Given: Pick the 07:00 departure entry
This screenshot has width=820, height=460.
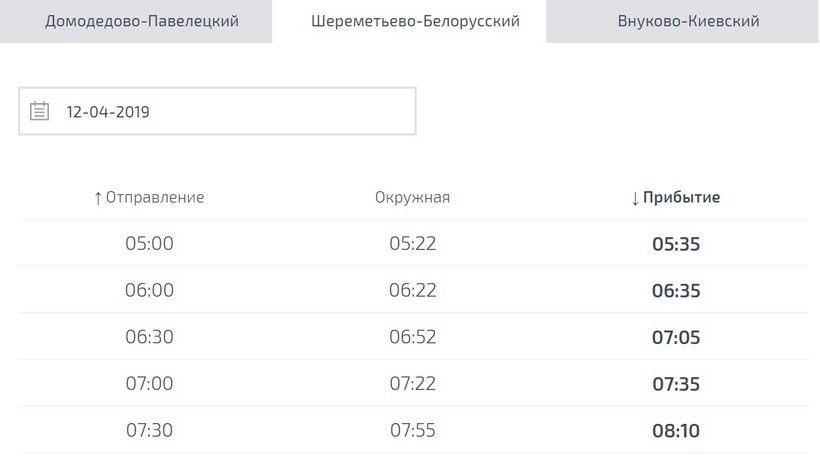Looking at the screenshot, I should 149,383.
